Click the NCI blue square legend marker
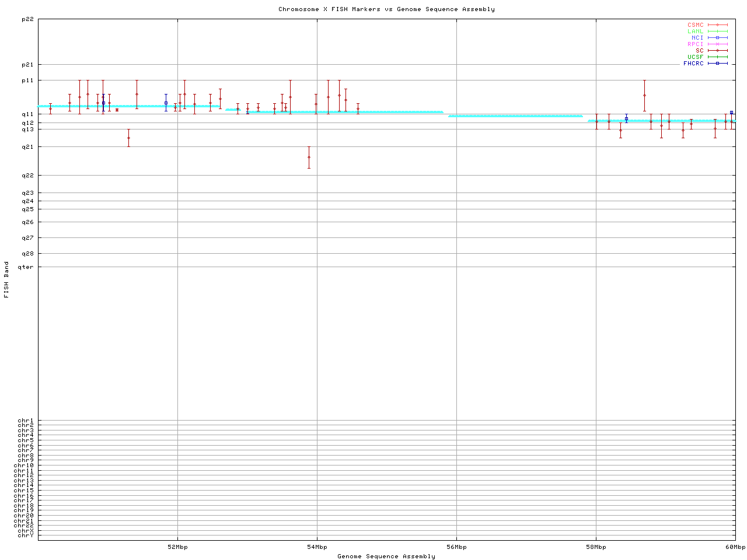This screenshot has height=560, width=747. tap(717, 38)
